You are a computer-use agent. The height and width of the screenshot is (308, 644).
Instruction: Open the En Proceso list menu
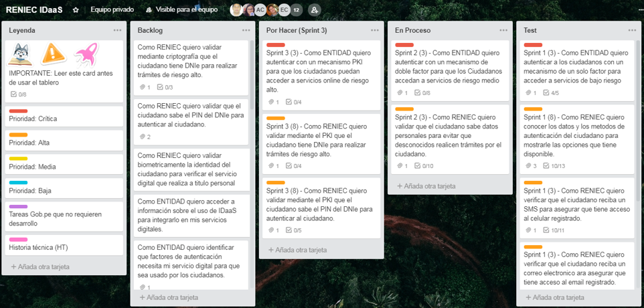tap(503, 30)
